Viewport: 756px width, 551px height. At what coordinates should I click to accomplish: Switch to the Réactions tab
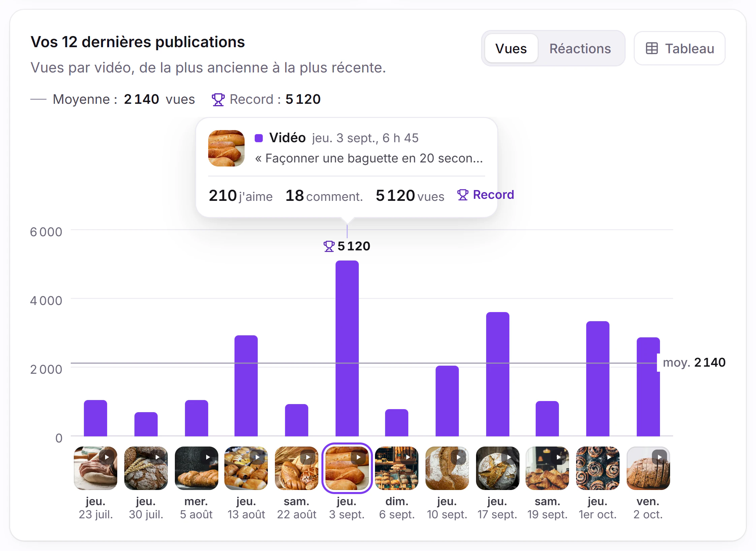580,49
